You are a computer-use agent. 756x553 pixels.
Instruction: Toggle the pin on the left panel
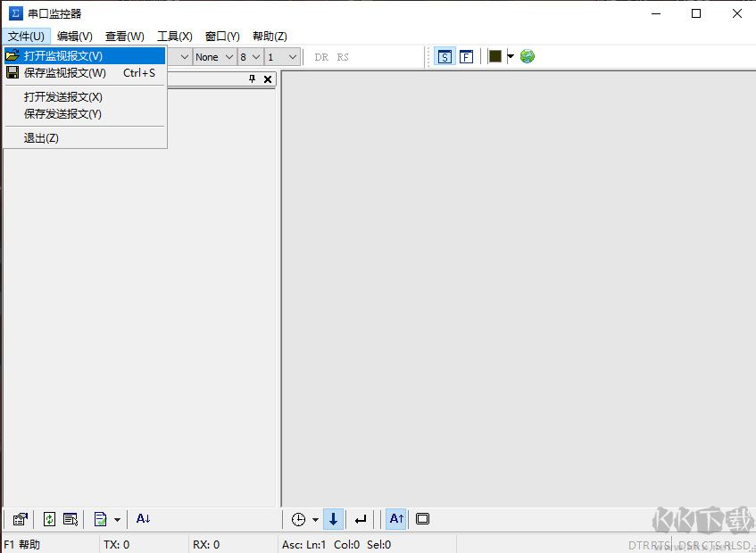pyautogui.click(x=252, y=79)
